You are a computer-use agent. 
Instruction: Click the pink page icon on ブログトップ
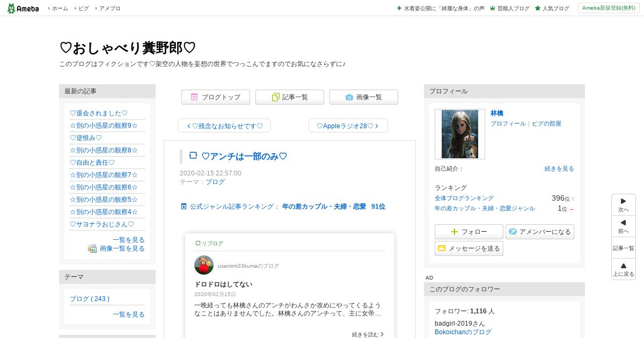tap(194, 97)
